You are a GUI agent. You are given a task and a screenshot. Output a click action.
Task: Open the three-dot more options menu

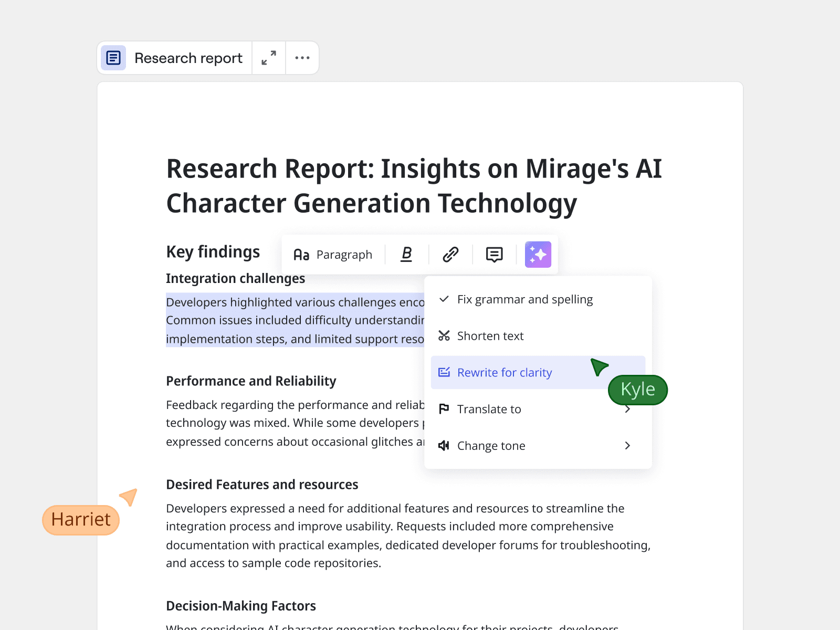[302, 58]
